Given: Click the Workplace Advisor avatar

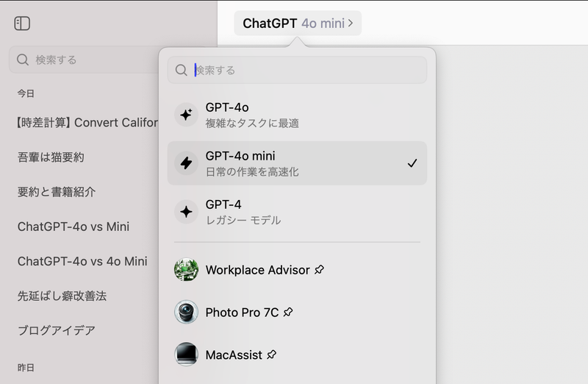Looking at the screenshot, I should (186, 269).
